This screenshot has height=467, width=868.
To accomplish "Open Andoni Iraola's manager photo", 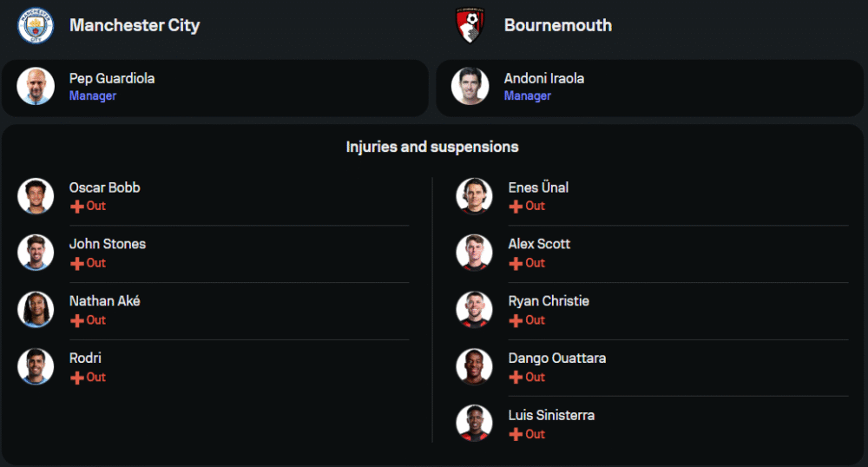I will 470,86.
